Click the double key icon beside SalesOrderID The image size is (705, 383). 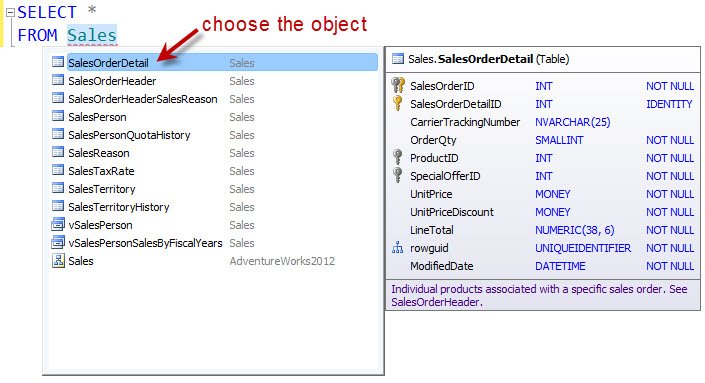pos(398,85)
